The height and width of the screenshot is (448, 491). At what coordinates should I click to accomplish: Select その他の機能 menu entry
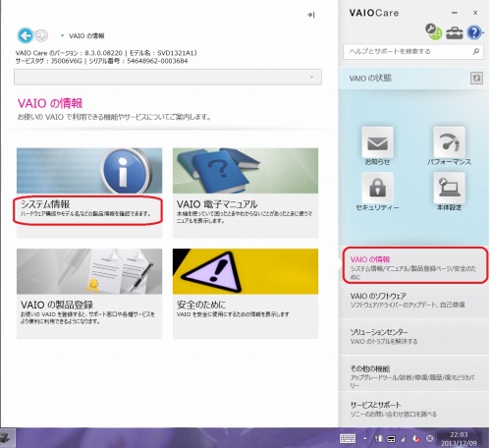coord(413,373)
